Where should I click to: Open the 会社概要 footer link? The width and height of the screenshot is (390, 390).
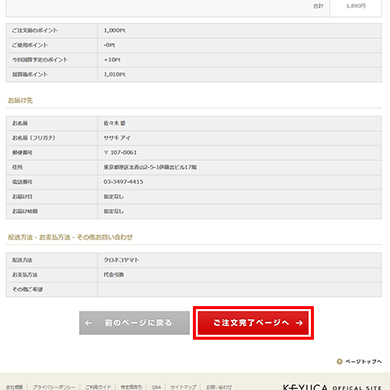coord(14,387)
